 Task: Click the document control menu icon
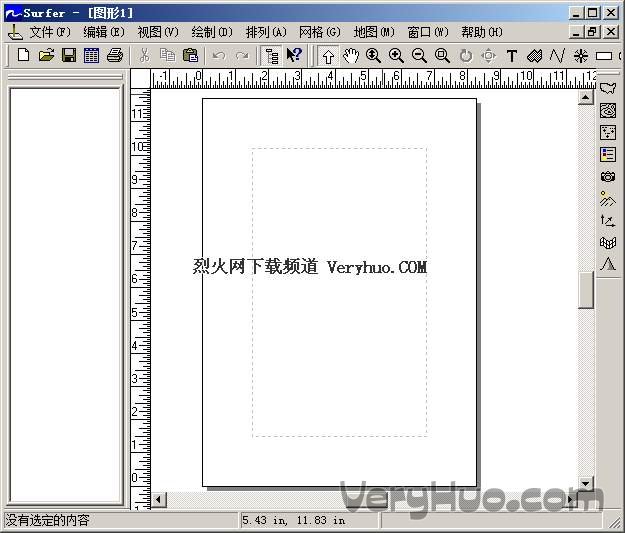click(x=15, y=32)
